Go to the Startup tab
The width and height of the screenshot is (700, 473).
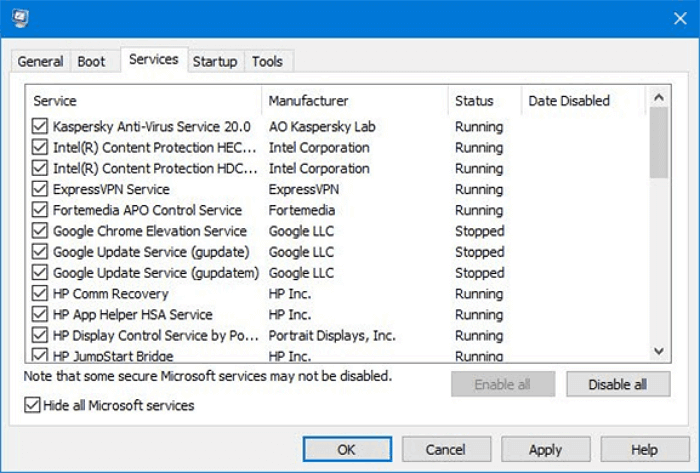215,61
